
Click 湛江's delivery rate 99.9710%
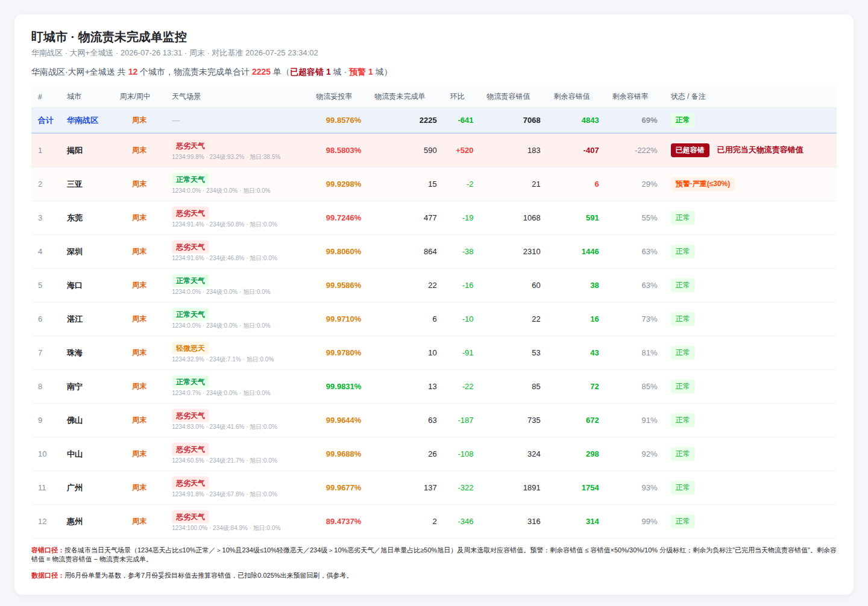point(344,319)
